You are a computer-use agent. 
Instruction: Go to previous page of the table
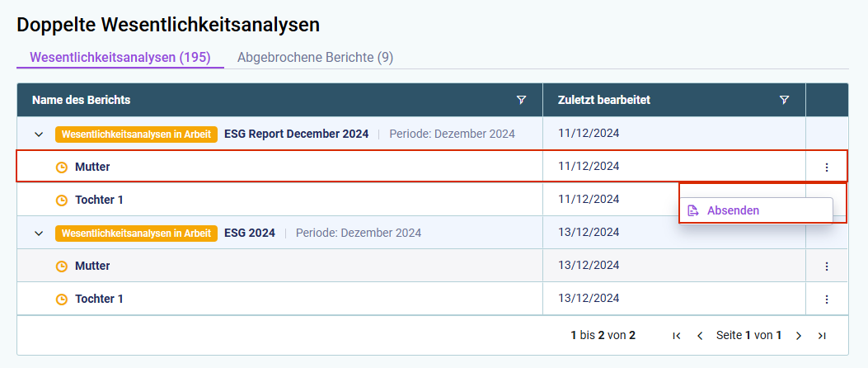tap(700, 335)
